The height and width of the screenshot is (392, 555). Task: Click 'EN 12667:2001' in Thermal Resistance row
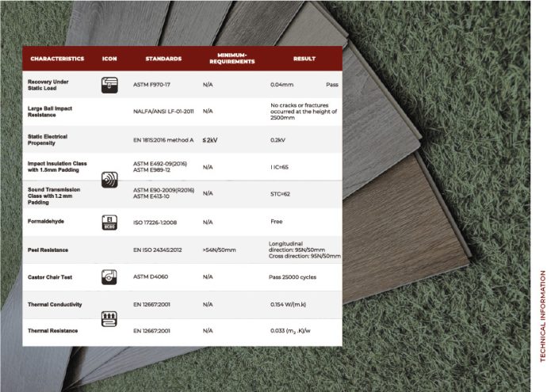151,331
